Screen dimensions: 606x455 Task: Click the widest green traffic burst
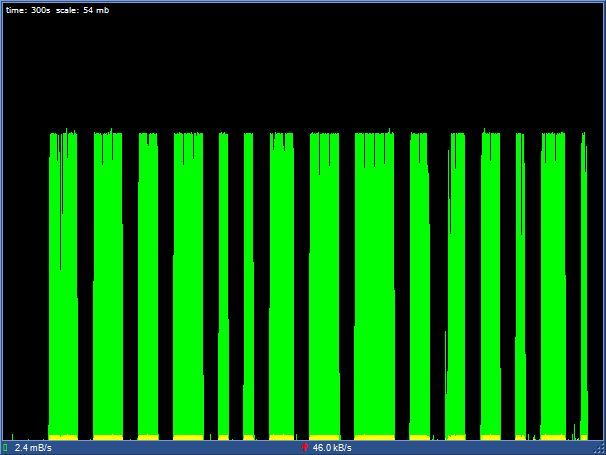374,286
